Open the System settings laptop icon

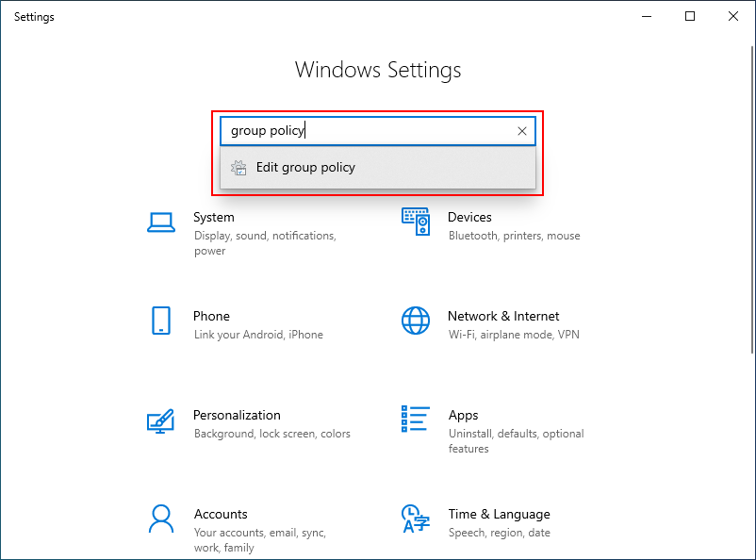[x=161, y=222]
